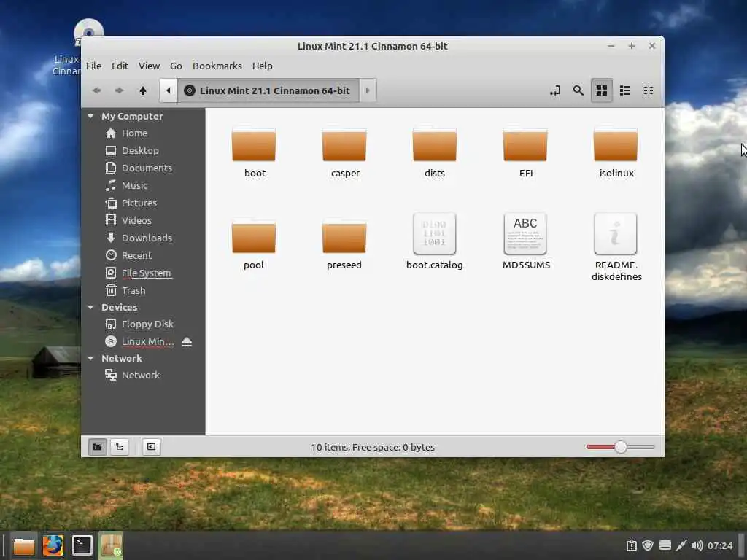The height and width of the screenshot is (560, 747).
Task: Switch to icon grid view
Action: click(602, 90)
